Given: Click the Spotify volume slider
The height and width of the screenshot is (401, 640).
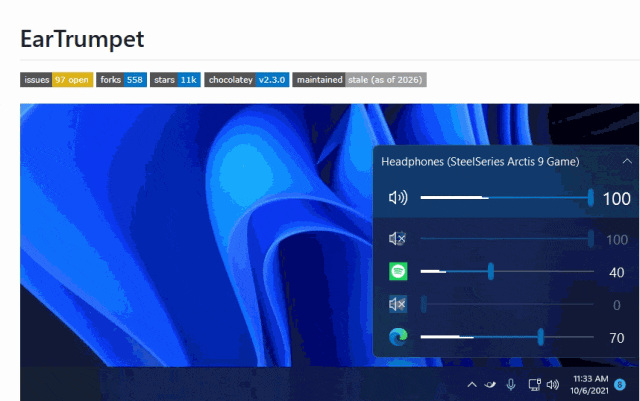Looking at the screenshot, I should click(x=507, y=272).
